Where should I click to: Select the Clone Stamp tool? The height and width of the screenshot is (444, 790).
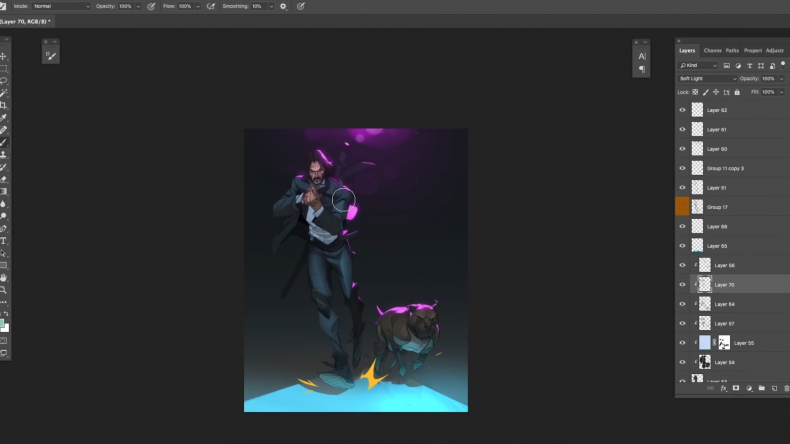(4, 155)
